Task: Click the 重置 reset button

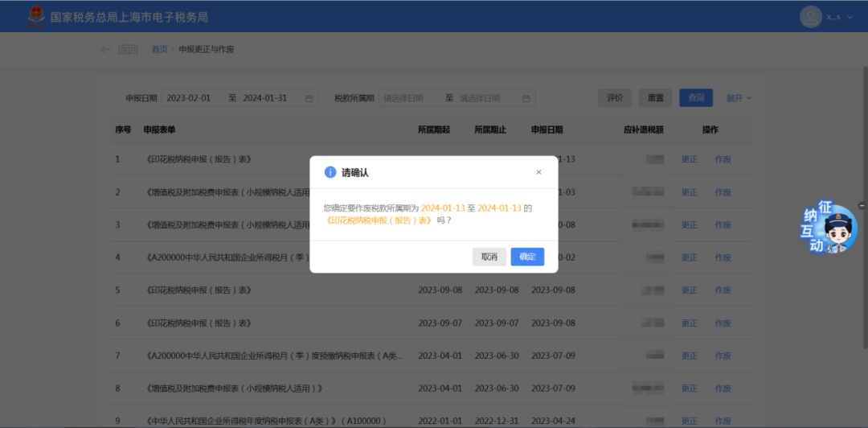Action: 655,98
